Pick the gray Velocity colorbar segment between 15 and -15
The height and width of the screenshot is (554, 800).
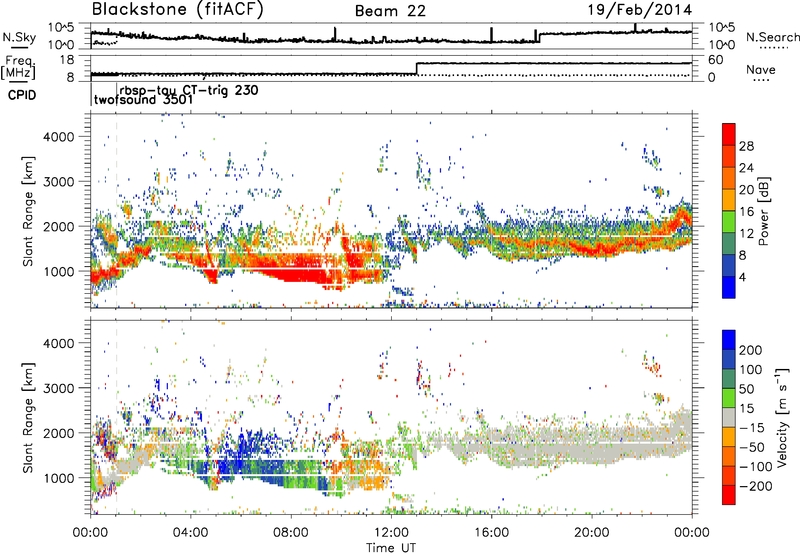click(x=729, y=417)
